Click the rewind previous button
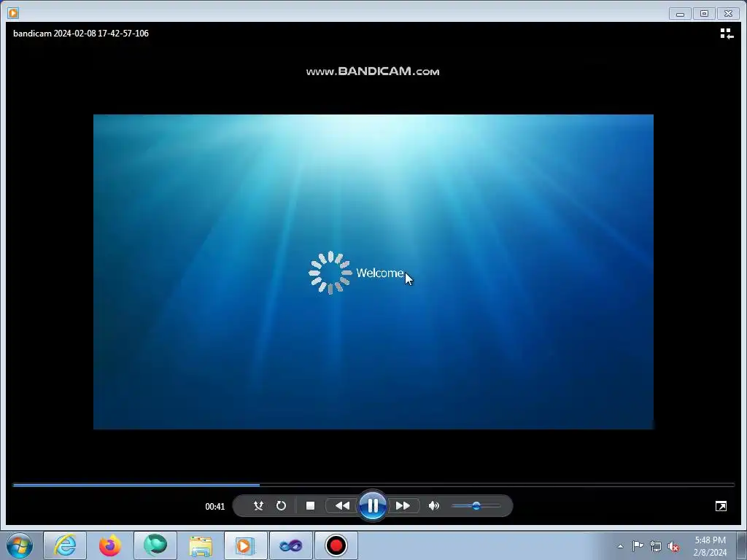Screen dimensions: 747x560 tap(342, 506)
